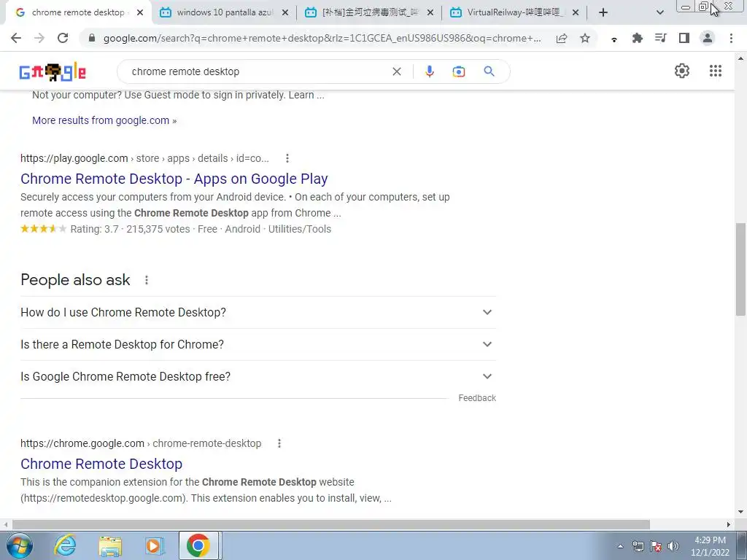The image size is (747, 560).
Task: Click the Chrome taskbar button
Action: [198, 545]
